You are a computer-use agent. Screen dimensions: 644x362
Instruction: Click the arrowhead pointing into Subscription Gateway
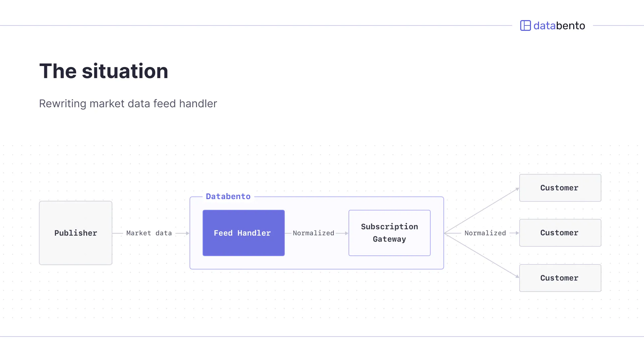click(x=346, y=233)
